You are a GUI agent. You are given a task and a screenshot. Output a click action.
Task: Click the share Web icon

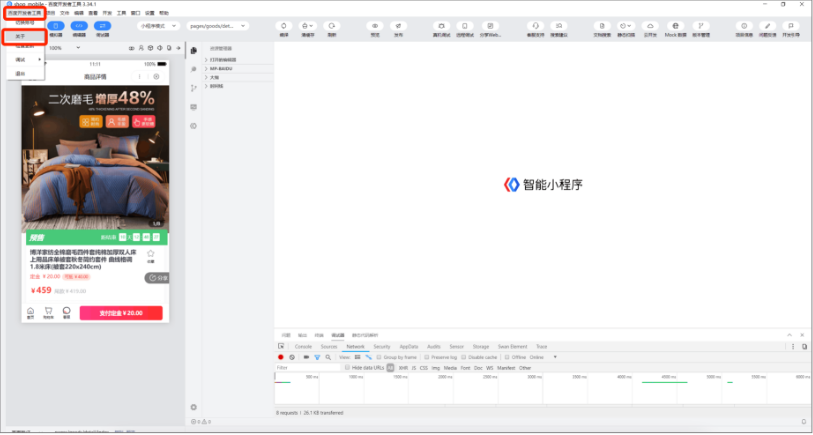pos(490,26)
